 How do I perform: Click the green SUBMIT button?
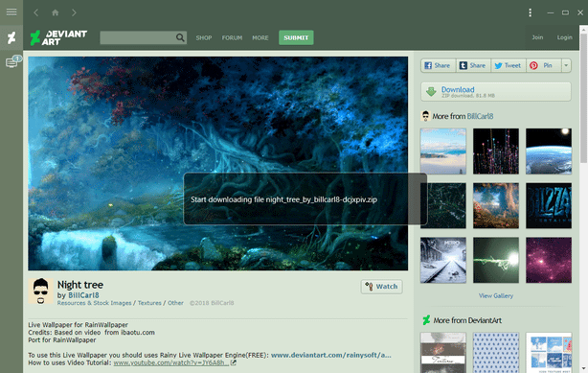(296, 37)
